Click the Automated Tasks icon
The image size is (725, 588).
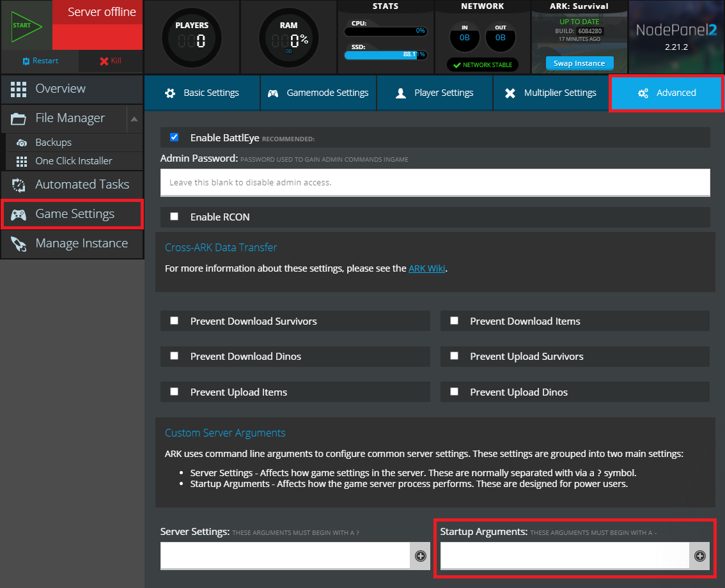pos(19,185)
